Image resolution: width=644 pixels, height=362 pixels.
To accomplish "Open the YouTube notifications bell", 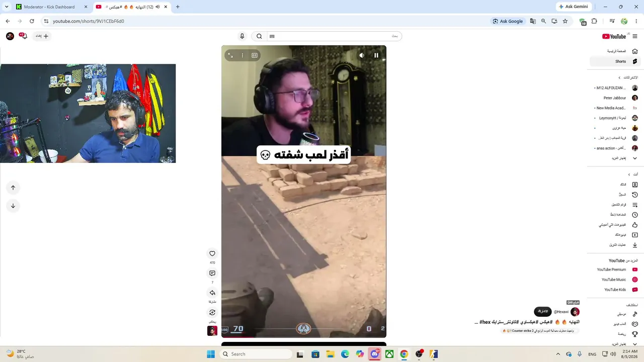I will [23, 36].
